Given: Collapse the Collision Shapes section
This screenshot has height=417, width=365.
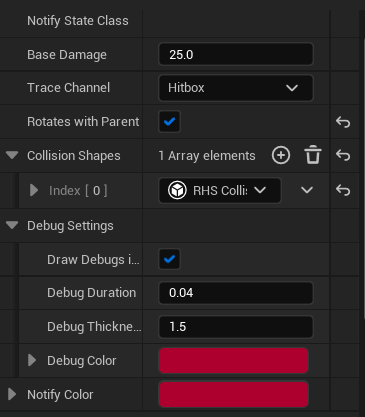Looking at the screenshot, I should pyautogui.click(x=12, y=155).
